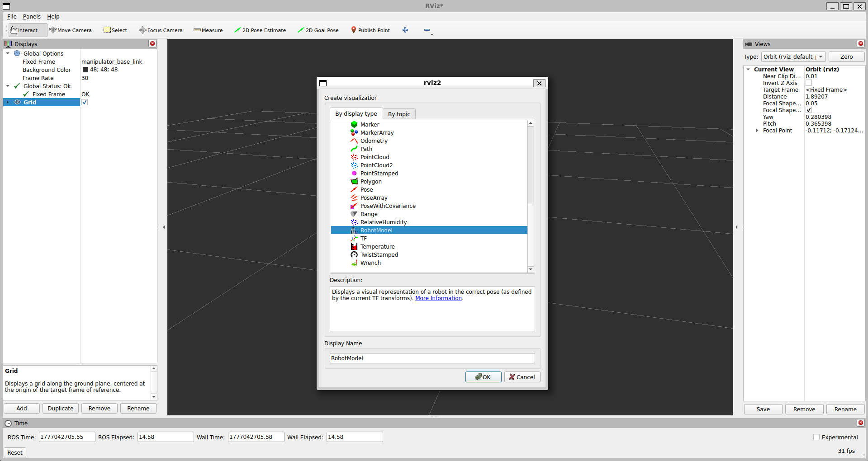Open the More Information link

438,298
